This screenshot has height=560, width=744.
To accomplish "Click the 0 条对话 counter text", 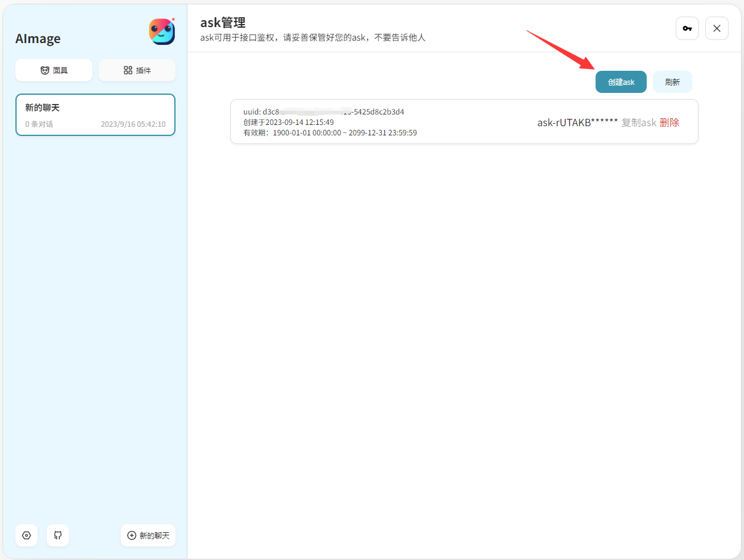I will click(39, 124).
